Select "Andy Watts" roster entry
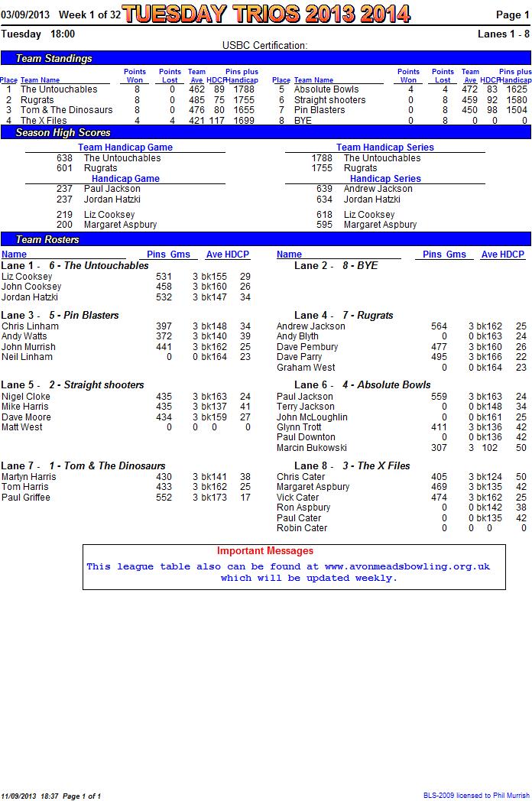Screen dimensions: 532x801 tap(24, 336)
